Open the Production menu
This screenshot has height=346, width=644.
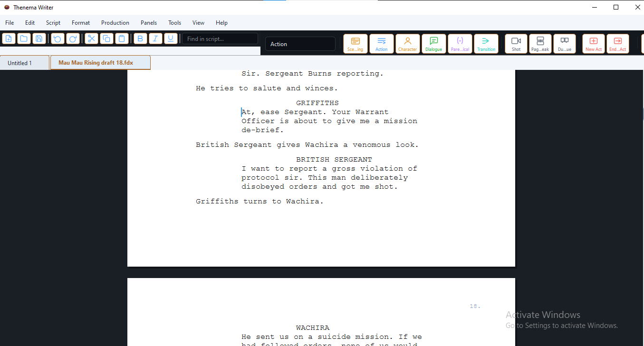115,23
